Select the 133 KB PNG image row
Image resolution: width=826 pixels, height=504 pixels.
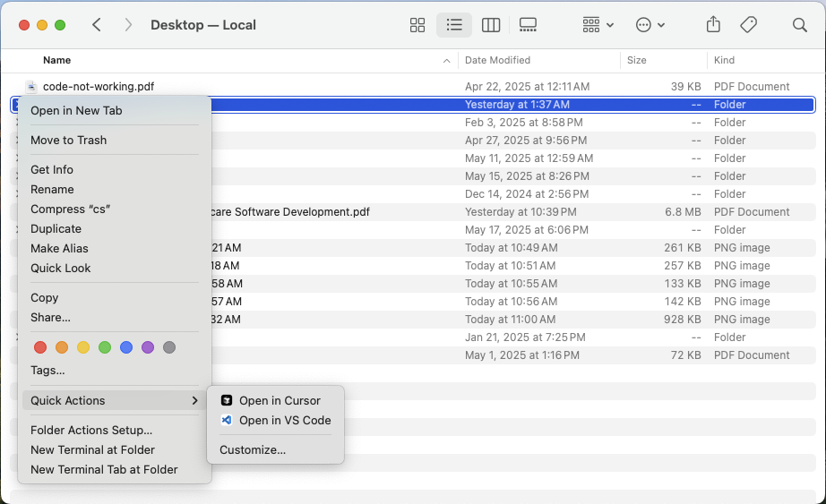click(413, 284)
